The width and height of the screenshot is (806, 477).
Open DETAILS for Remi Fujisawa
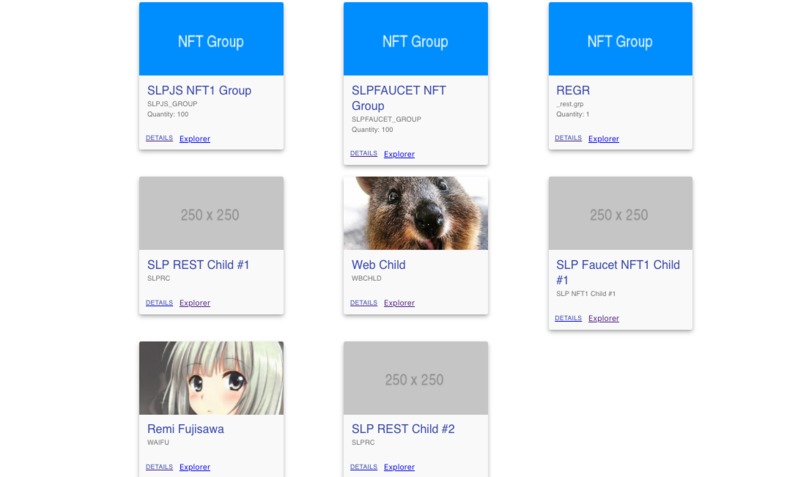click(159, 467)
